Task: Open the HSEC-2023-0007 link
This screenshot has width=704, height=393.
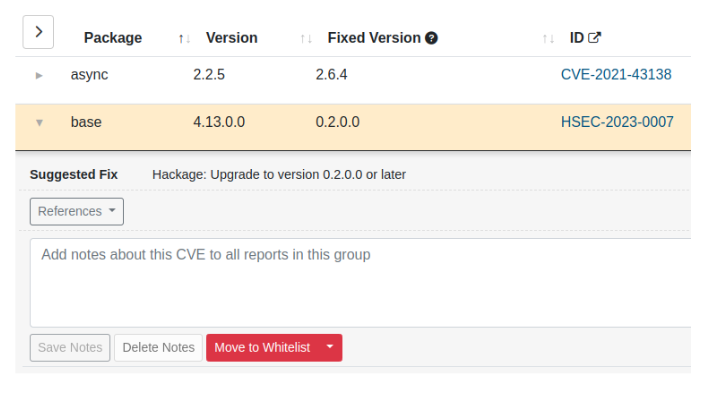Action: (x=617, y=122)
